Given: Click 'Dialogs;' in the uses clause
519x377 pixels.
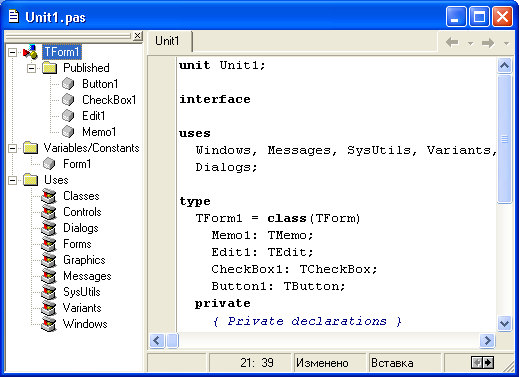Looking at the screenshot, I should coord(226,167).
